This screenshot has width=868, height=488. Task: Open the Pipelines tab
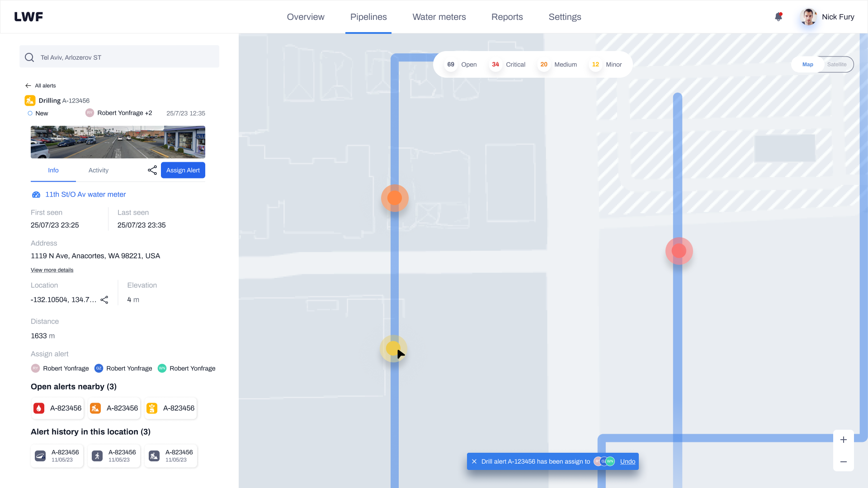[x=368, y=17]
